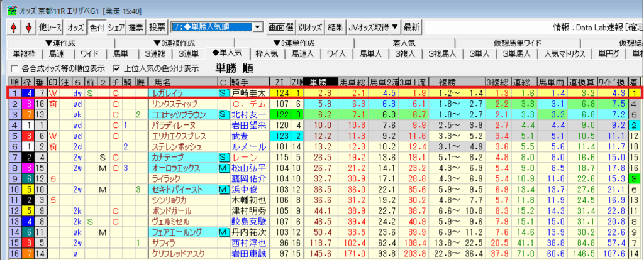This screenshot has width=644, height=260.
Task: Click the M badge next to オーロラエックス
Action: (223, 168)
